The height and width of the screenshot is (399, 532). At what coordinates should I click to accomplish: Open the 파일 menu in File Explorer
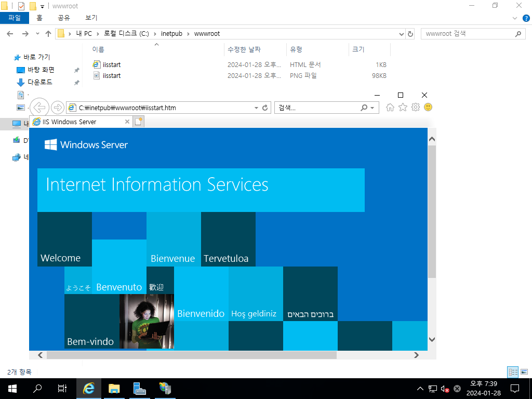[15, 18]
